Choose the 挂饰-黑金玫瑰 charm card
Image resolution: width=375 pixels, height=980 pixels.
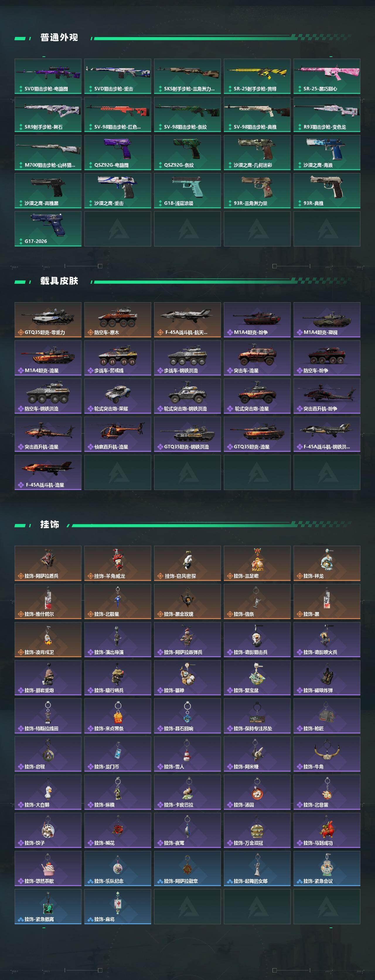tap(187, 601)
